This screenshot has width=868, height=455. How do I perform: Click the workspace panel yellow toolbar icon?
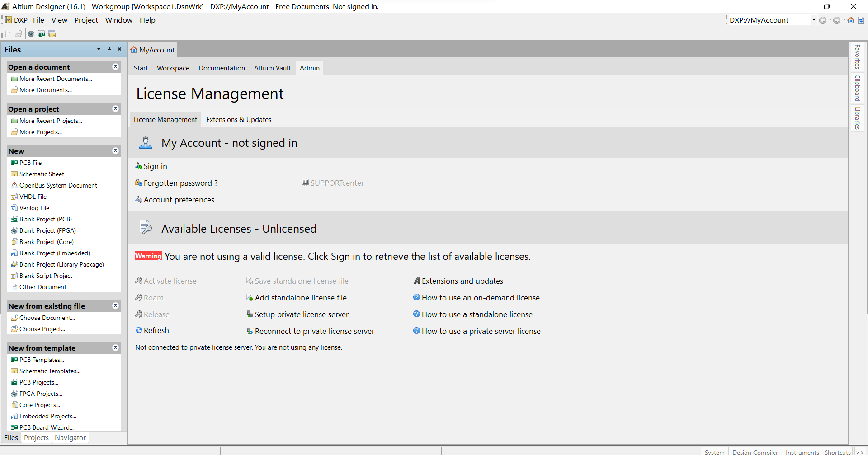[52, 34]
